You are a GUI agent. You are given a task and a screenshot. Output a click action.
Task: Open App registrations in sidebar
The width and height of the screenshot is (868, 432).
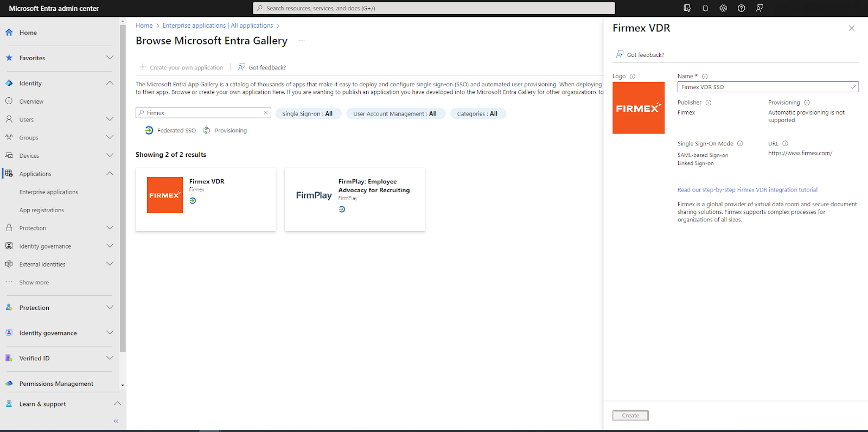[42, 210]
